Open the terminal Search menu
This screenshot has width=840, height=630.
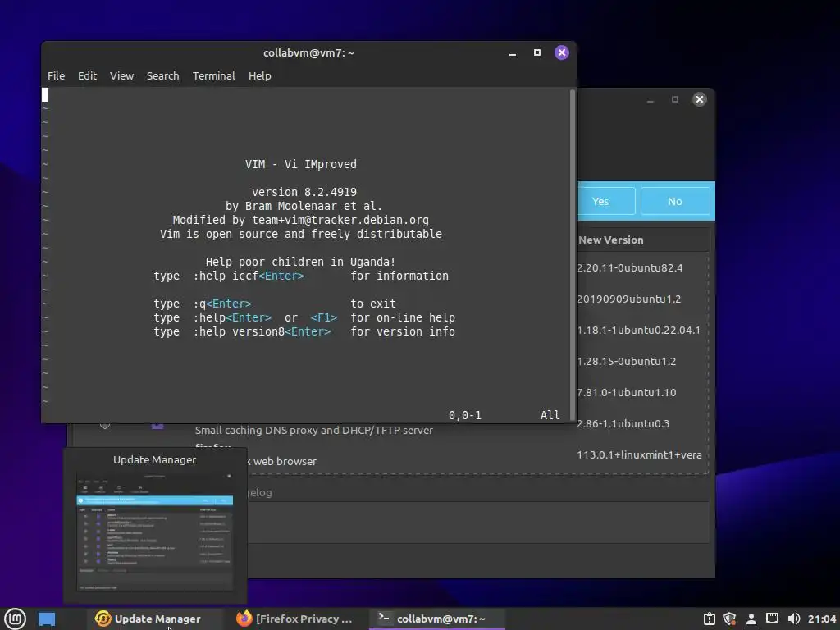point(163,75)
